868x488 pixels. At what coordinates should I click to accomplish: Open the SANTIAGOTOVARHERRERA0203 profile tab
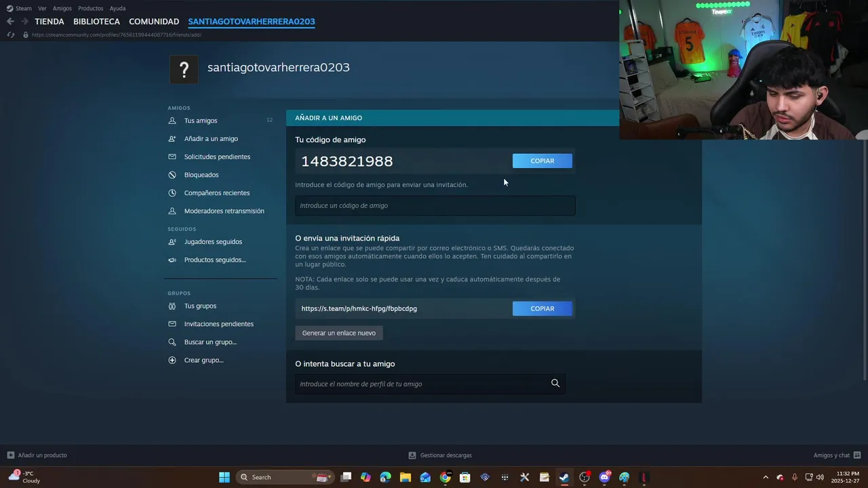tap(252, 22)
